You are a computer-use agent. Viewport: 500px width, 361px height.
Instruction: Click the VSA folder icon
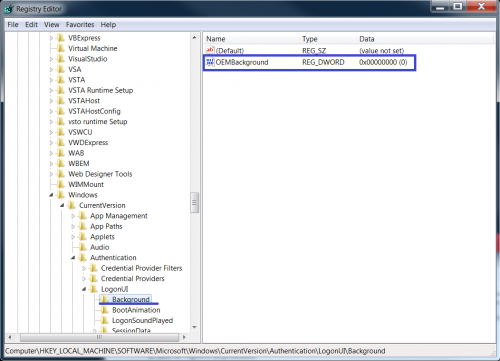click(61, 69)
